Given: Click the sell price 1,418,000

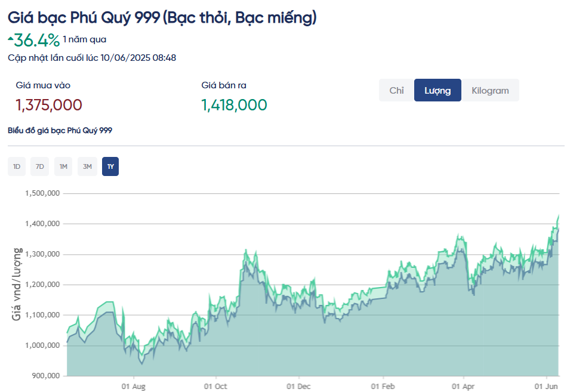Looking at the screenshot, I should point(234,105).
